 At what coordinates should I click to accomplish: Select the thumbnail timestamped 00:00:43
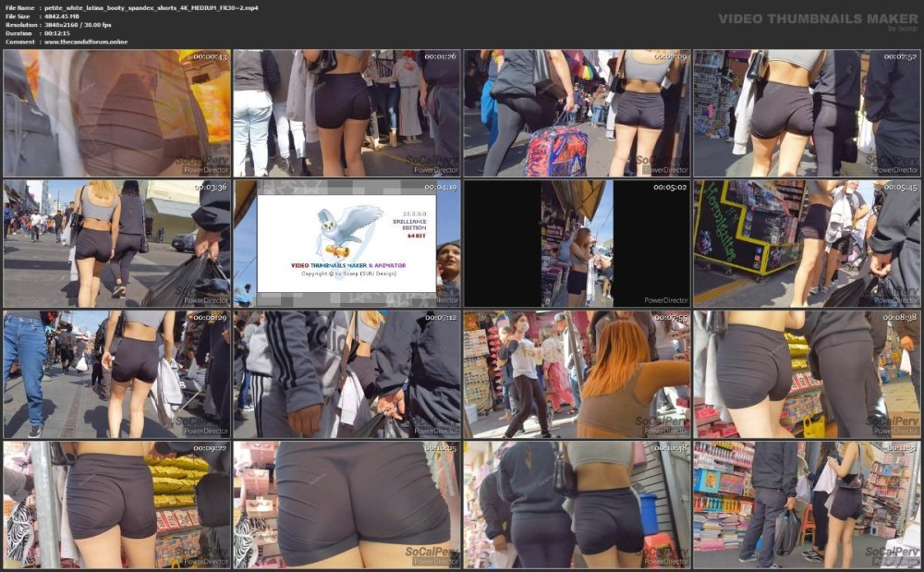coord(116,113)
